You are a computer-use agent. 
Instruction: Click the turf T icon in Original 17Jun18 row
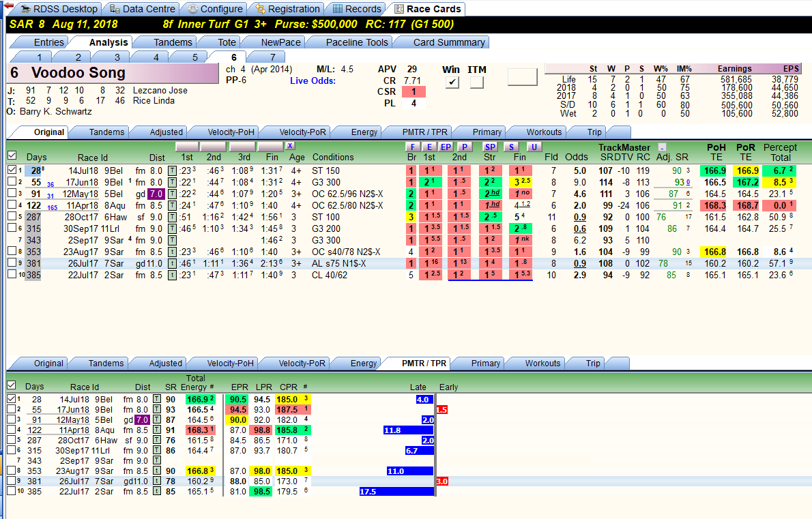pos(173,182)
